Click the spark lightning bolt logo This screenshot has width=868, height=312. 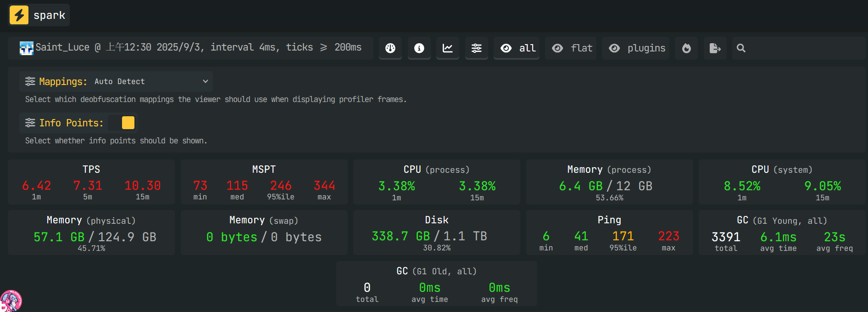click(19, 15)
